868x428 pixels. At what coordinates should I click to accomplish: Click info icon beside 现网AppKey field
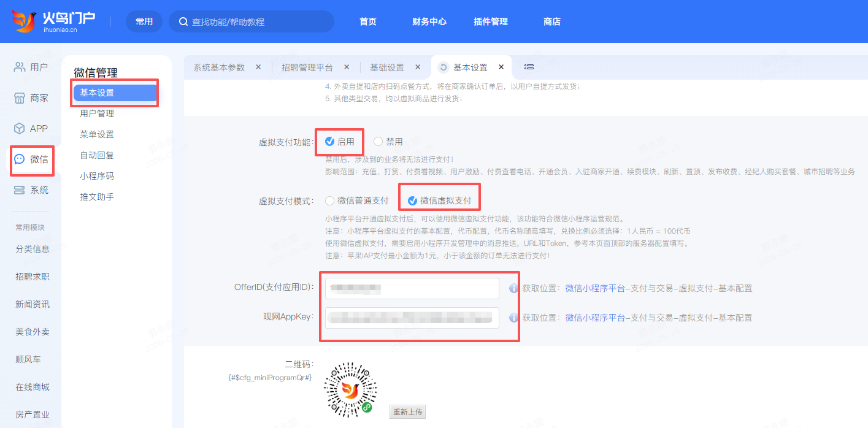point(513,317)
